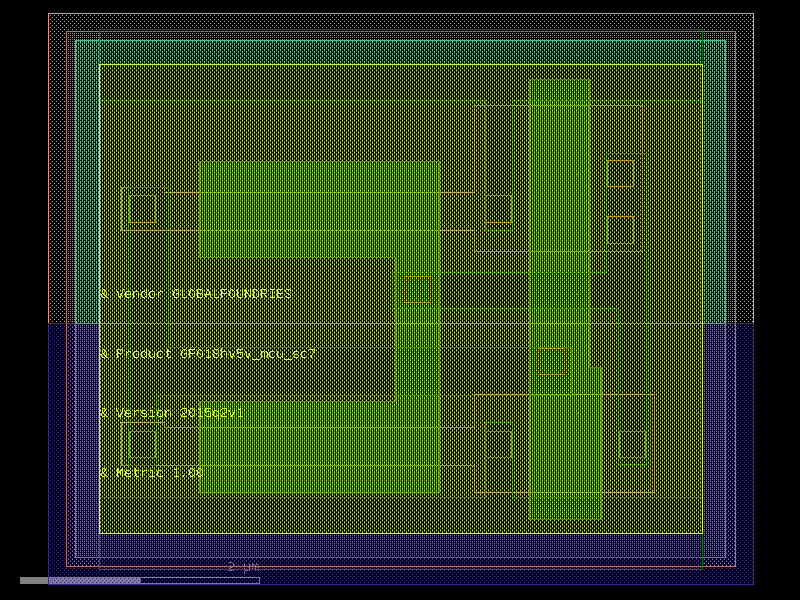
Task: Select the '& Product GF018hv5v_mcu_sc7' text label
Action: point(208,354)
